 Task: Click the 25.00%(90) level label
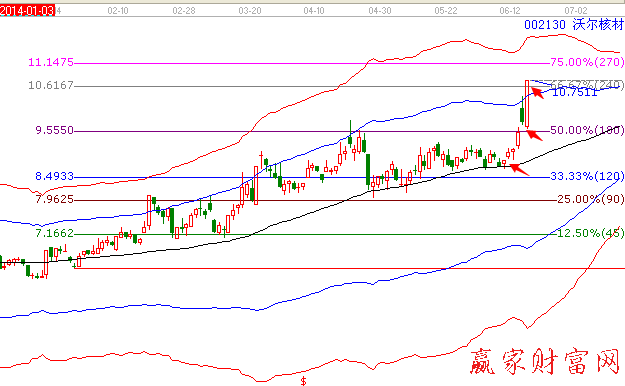[x=591, y=199]
